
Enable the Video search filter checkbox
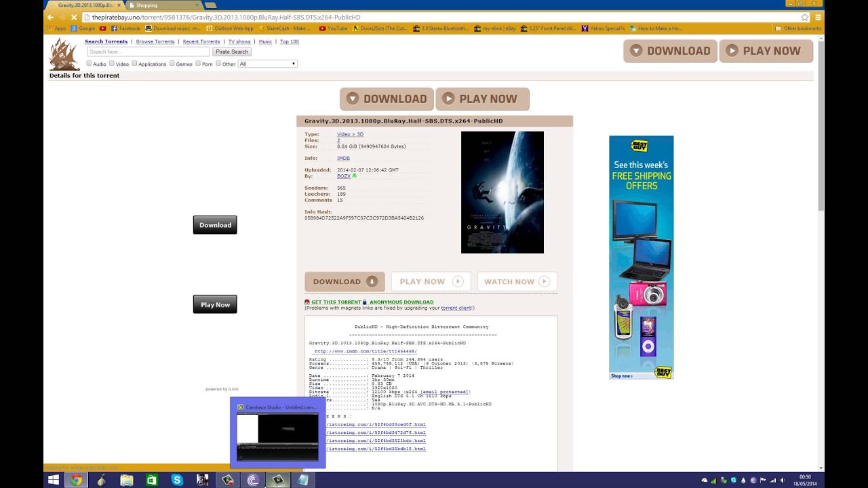[x=112, y=63]
